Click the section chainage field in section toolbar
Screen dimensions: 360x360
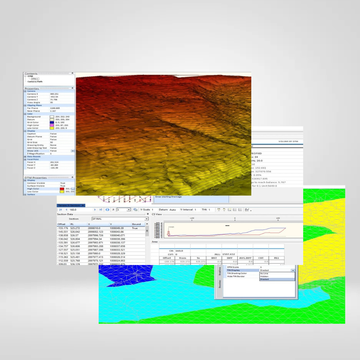[x=80, y=209]
